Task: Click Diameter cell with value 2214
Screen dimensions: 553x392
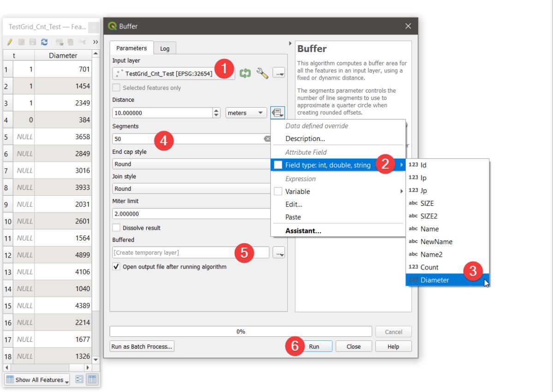Action: [63, 322]
